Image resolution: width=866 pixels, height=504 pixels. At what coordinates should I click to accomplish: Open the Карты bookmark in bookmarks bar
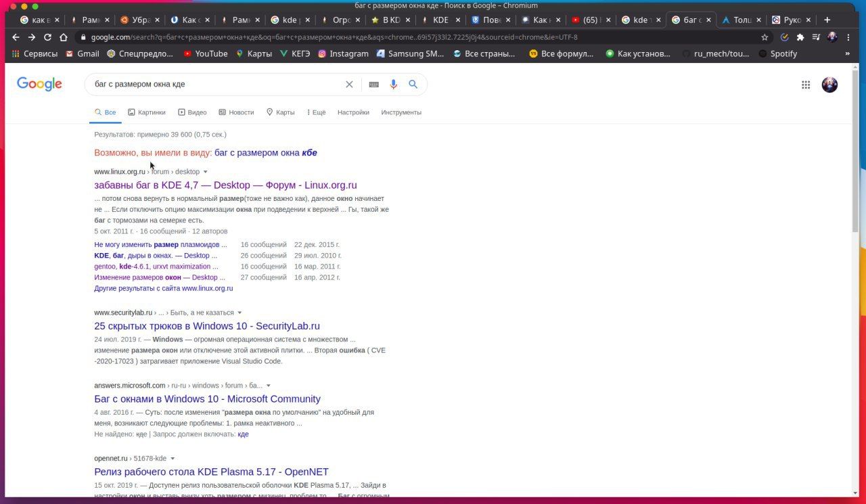(x=253, y=53)
